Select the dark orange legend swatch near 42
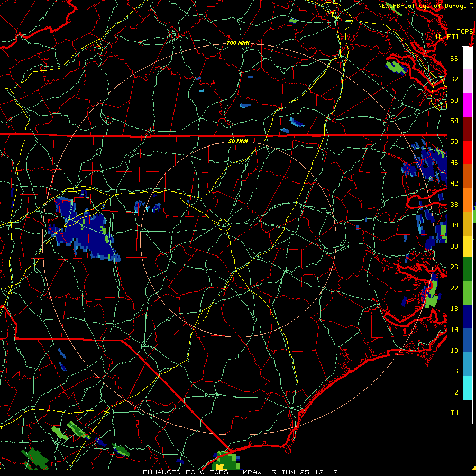Image resolution: width=476 pixels, height=476 pixels. (467, 176)
